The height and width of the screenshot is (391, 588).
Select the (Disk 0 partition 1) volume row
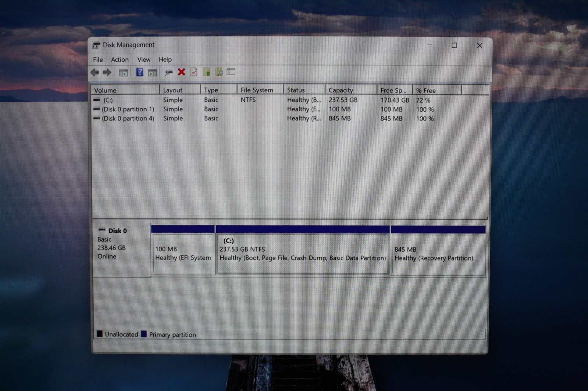tap(290, 109)
